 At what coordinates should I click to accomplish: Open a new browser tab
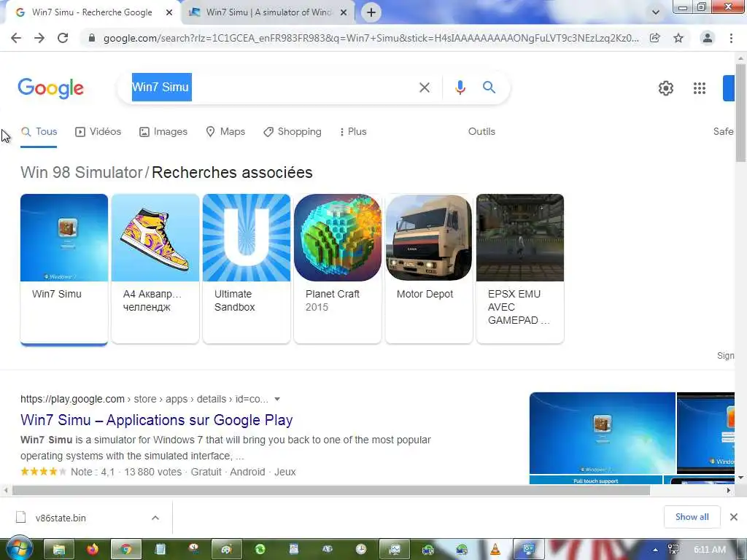[x=371, y=12]
